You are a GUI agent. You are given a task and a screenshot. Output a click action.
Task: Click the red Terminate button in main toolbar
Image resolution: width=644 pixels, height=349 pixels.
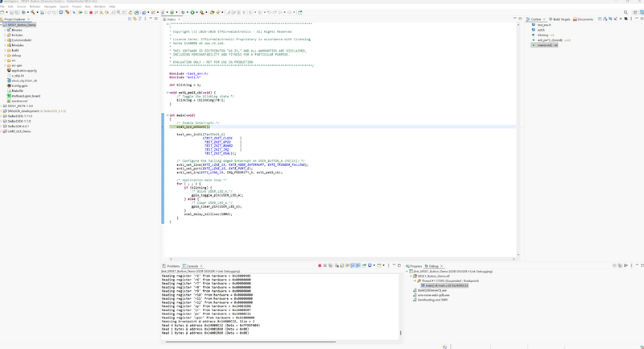point(91,12)
